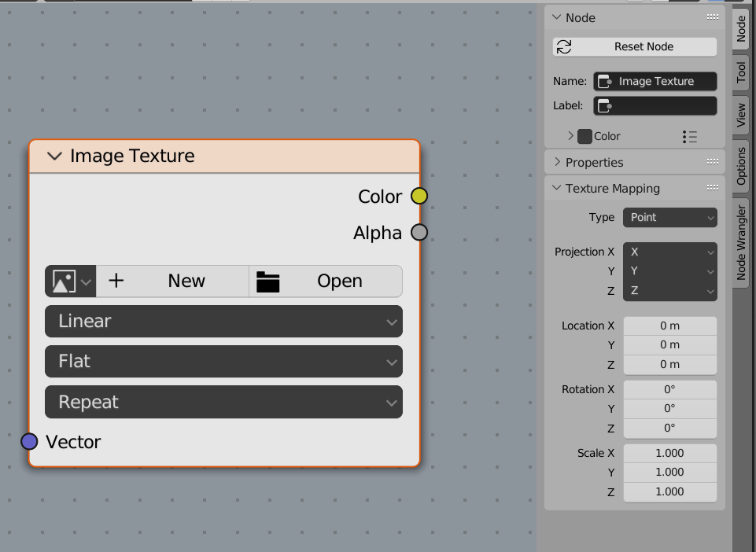This screenshot has width=756, height=552.
Task: Switch to the View sidebar tab
Action: pyautogui.click(x=742, y=116)
